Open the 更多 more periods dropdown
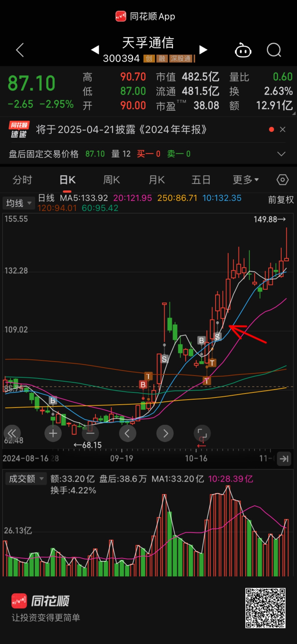Screen dimensions: 297x644 pos(246,180)
